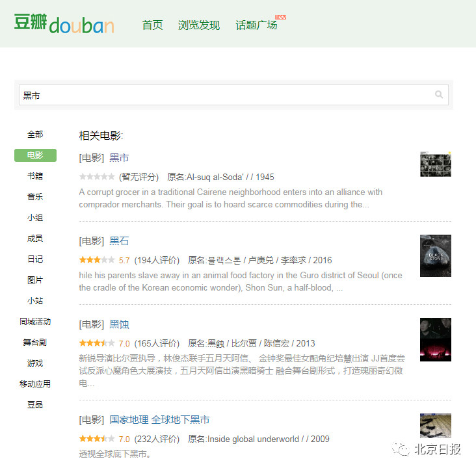Open the 黑蚀 movie title link
476x470 pixels.
tap(119, 324)
